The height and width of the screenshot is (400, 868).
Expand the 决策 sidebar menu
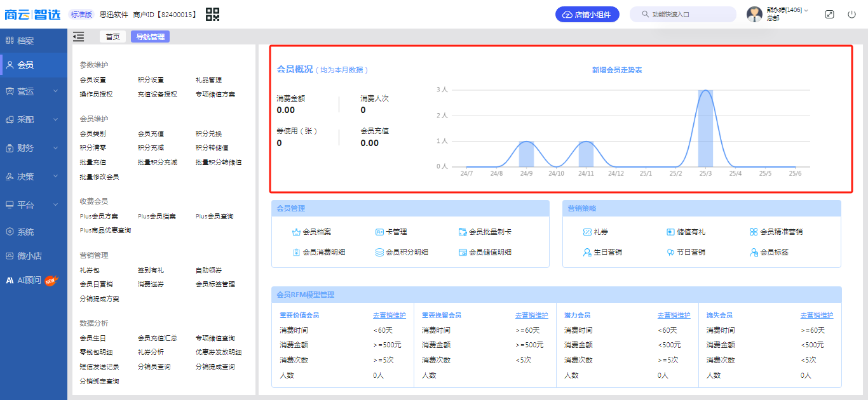coord(33,177)
